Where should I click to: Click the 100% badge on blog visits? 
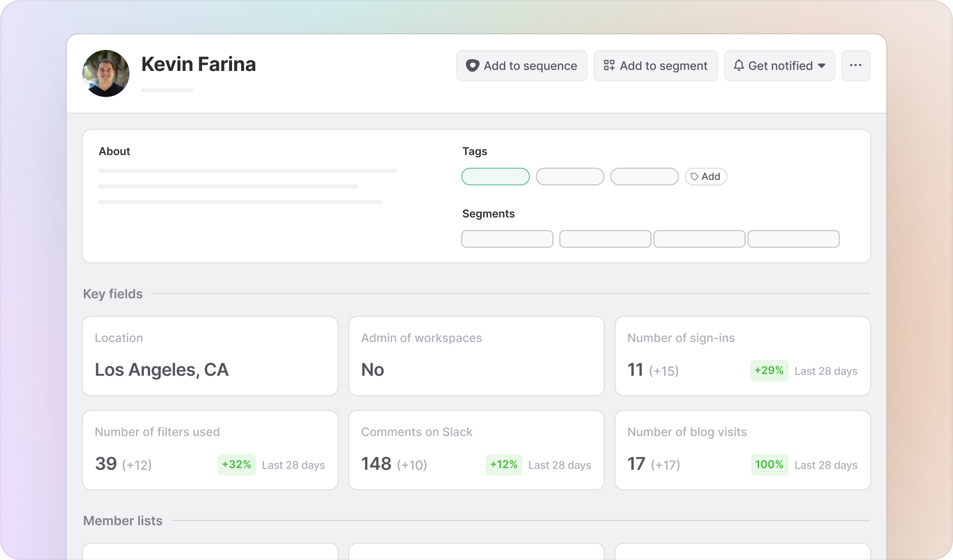click(769, 465)
